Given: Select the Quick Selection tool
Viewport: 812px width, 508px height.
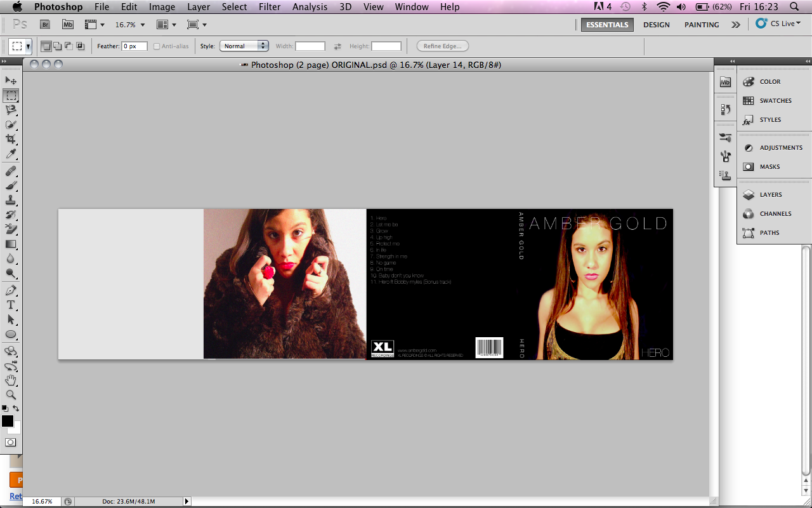Looking at the screenshot, I should (x=11, y=125).
